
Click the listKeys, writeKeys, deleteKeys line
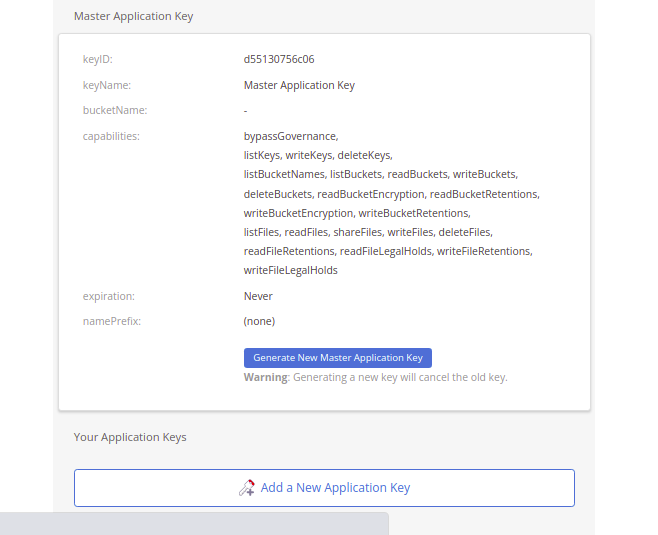tap(318, 155)
